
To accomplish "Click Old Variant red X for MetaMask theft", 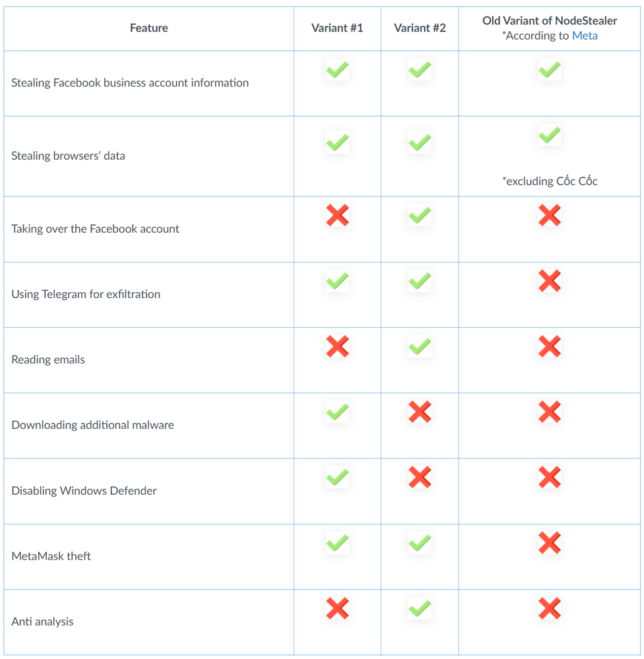I will pos(550,543).
